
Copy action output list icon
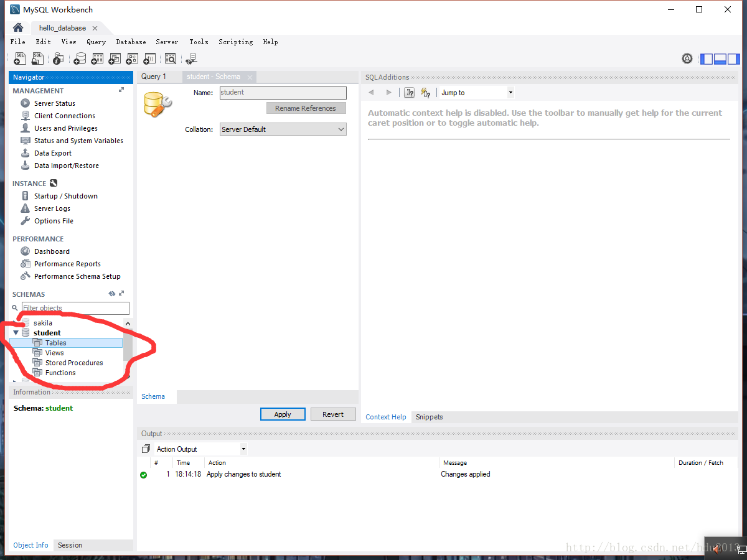tap(146, 449)
